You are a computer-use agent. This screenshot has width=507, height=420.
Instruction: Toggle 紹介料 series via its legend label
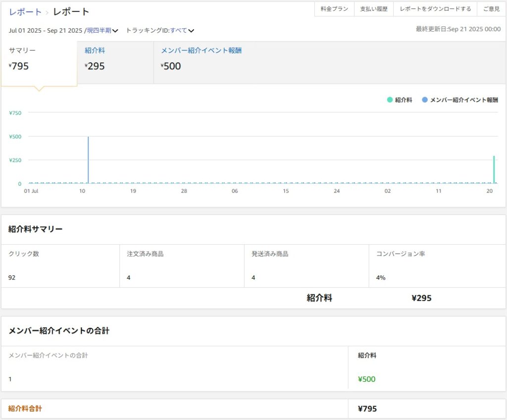coord(404,100)
